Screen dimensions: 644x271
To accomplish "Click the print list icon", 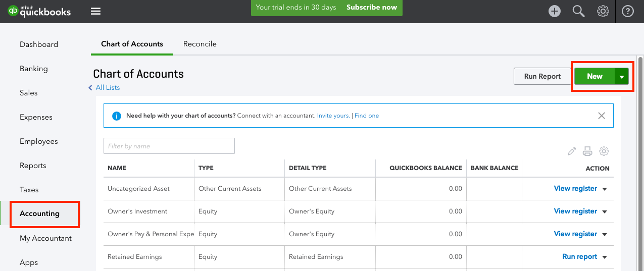I will [587, 151].
